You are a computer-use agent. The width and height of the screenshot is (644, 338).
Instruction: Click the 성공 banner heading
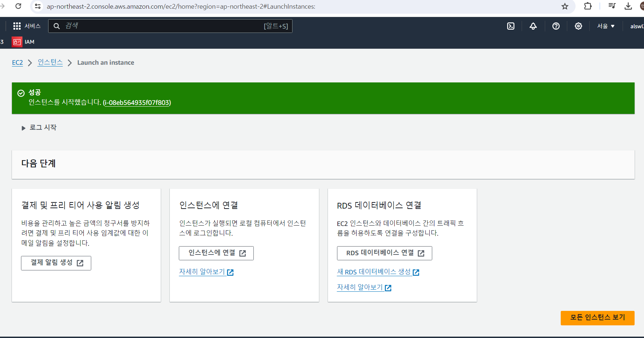point(35,93)
